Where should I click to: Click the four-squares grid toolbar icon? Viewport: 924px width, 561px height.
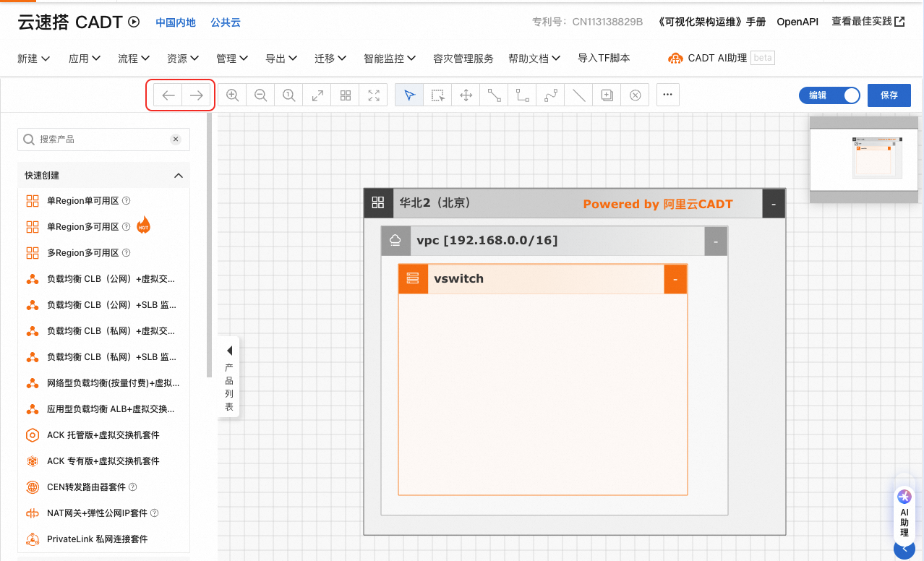pos(345,95)
